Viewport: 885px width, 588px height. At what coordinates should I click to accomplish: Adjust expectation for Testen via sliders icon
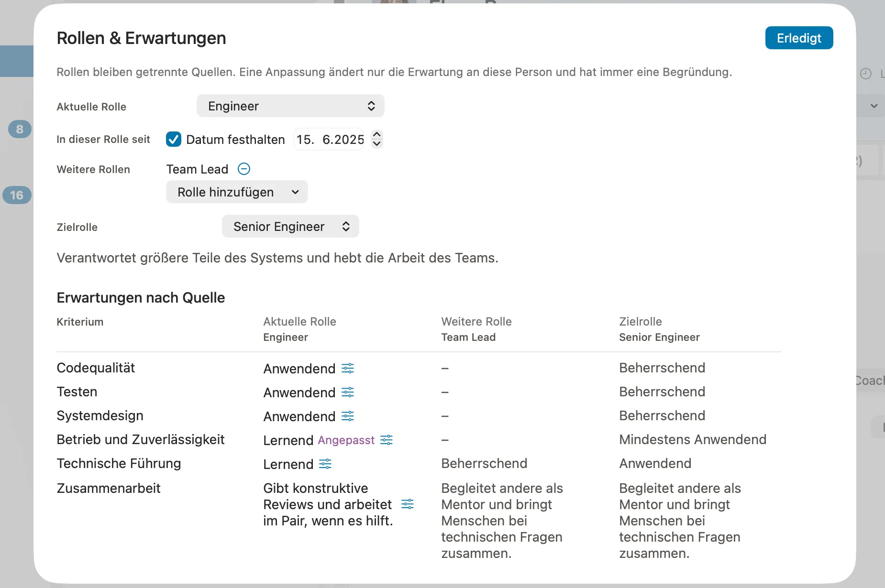pyautogui.click(x=348, y=392)
